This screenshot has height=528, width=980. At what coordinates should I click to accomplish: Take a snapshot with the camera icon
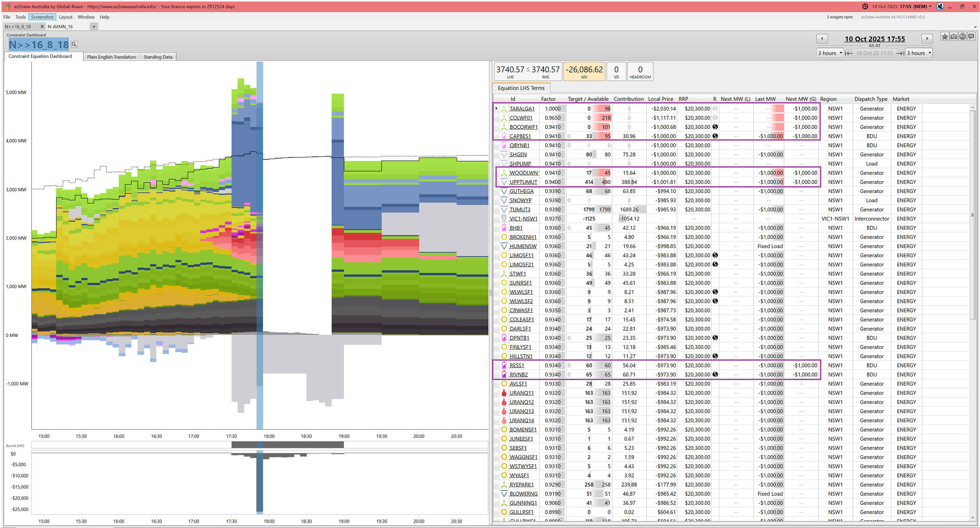(954, 37)
